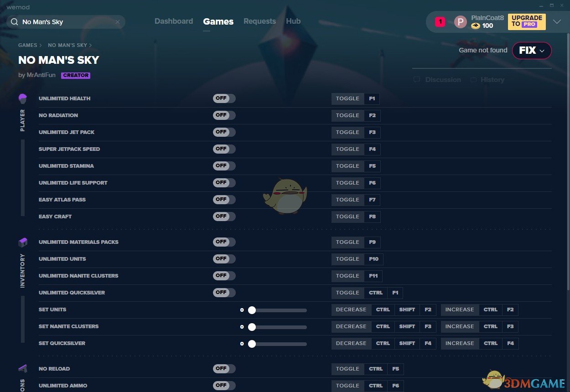This screenshot has width=570, height=392.
Task: Turn on Unlimited Stamina
Action: click(x=224, y=166)
